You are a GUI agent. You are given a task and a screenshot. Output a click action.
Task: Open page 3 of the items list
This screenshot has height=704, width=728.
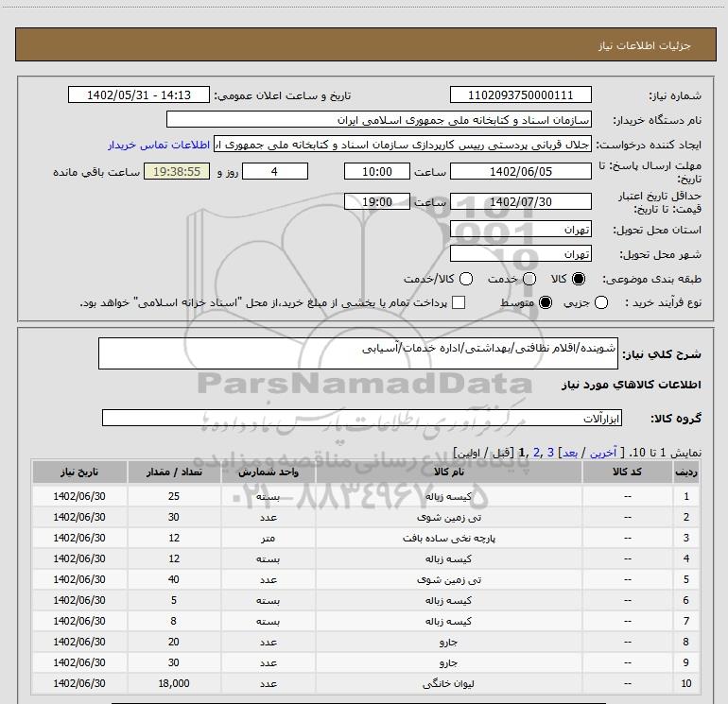pos(550,452)
